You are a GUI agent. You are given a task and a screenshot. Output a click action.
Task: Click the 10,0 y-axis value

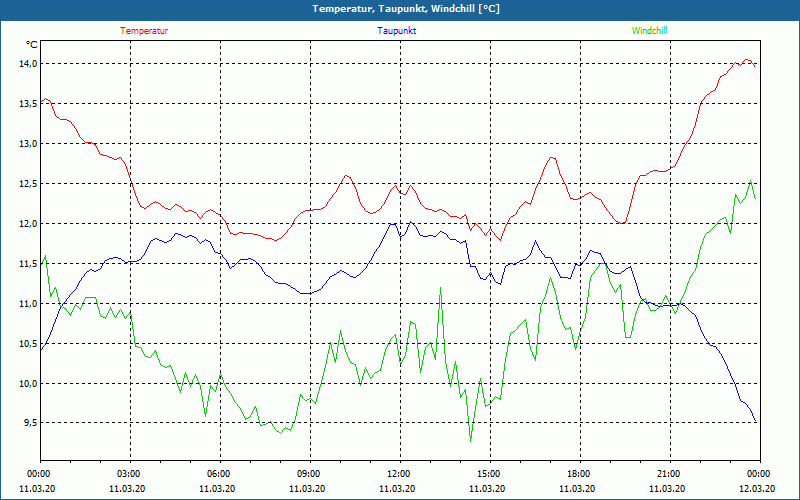[29, 383]
